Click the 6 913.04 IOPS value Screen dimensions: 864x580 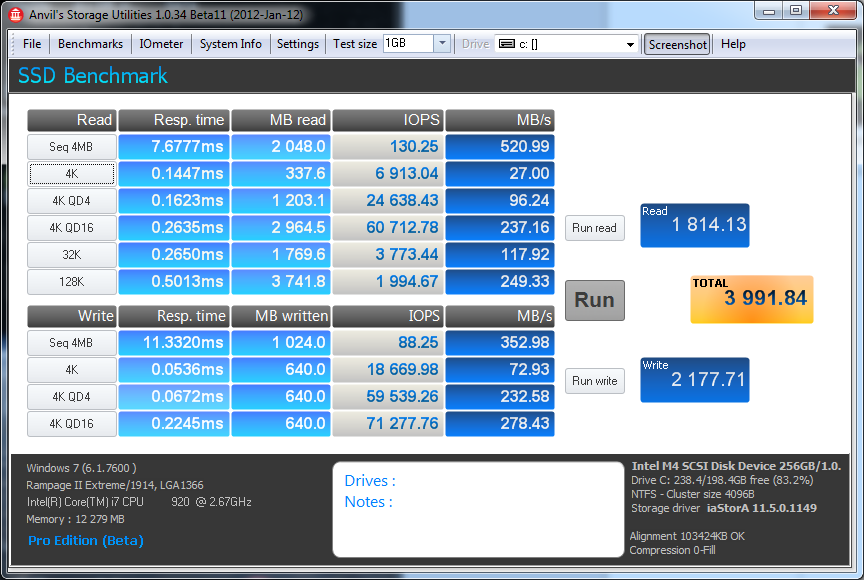[x=388, y=174]
